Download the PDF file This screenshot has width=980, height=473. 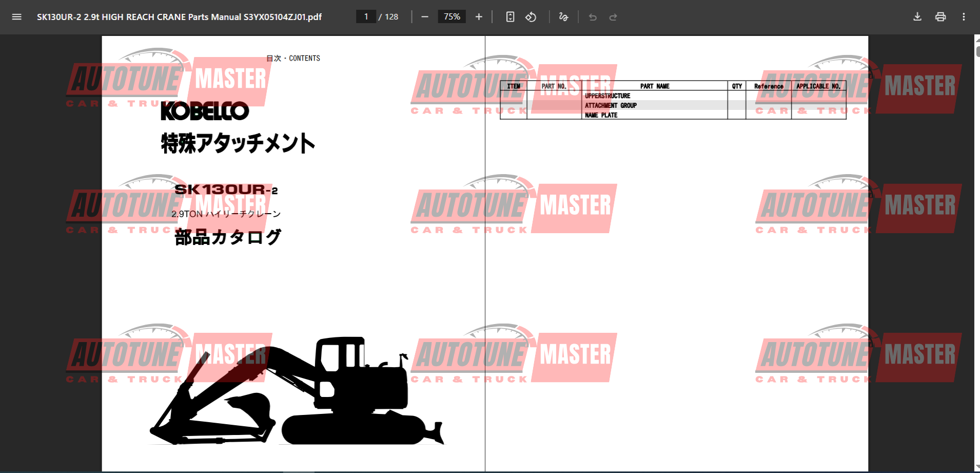point(917,17)
